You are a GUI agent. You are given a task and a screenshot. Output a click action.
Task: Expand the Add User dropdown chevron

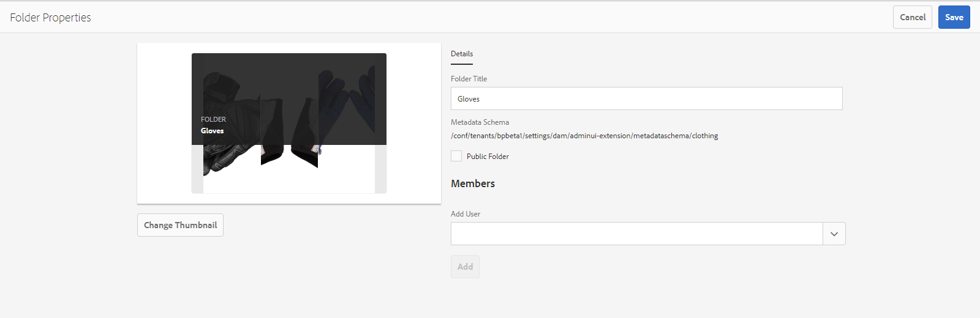point(834,234)
